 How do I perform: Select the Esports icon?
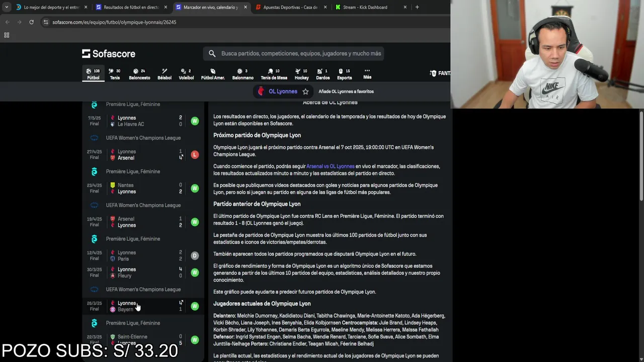(x=344, y=74)
